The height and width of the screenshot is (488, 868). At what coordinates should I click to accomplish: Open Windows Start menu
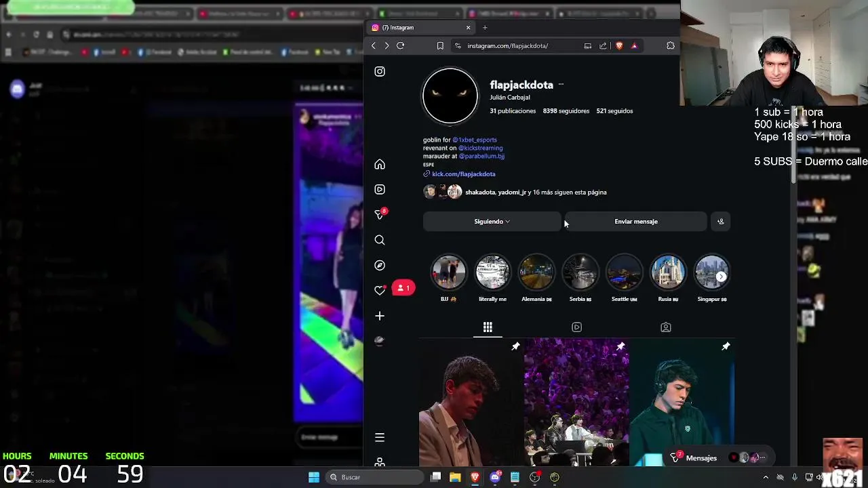(314, 477)
